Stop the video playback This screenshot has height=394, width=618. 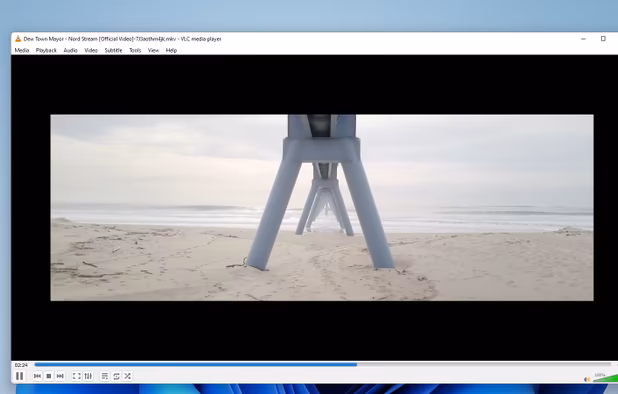[x=48, y=376]
